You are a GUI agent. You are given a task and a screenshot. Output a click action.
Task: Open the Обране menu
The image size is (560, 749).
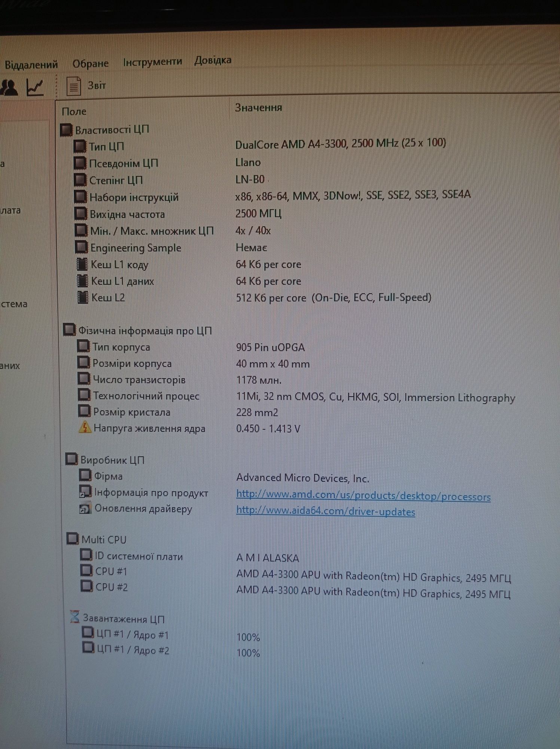91,64
